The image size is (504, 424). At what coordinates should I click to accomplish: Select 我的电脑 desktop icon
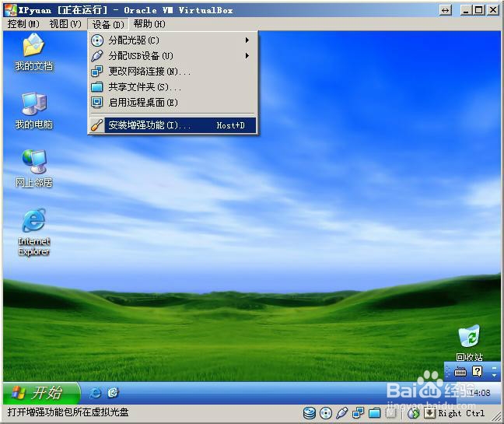point(33,111)
